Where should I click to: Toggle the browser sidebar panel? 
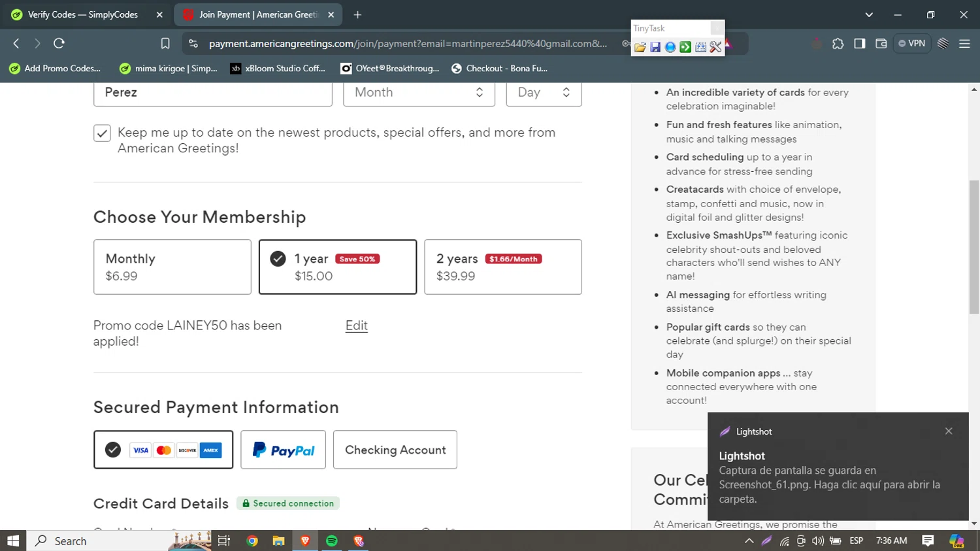click(860, 43)
